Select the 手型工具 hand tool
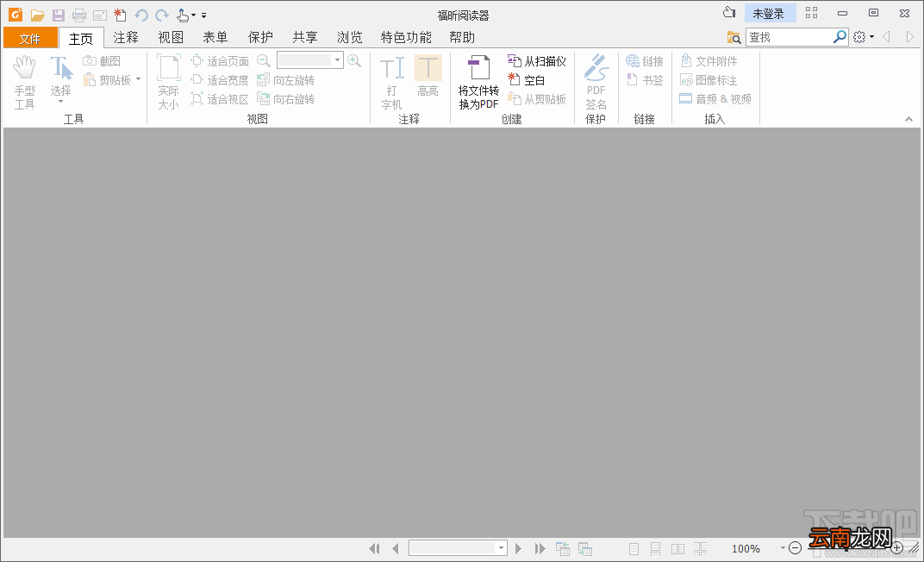924x562 pixels. pos(25,83)
